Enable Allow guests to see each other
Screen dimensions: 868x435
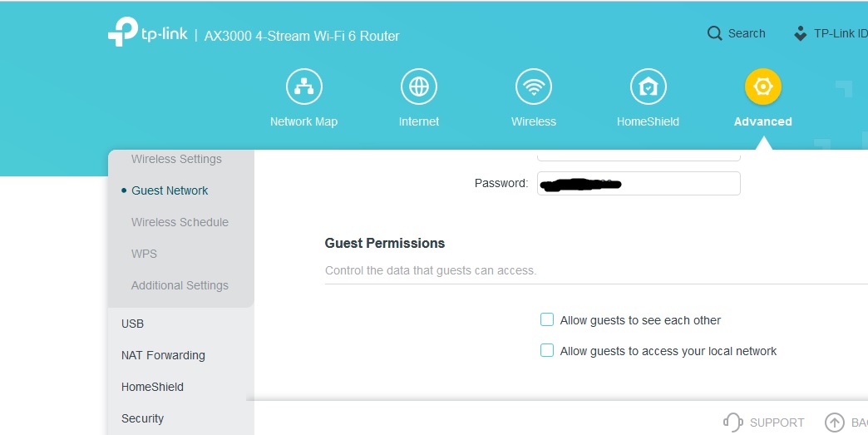[x=547, y=320]
